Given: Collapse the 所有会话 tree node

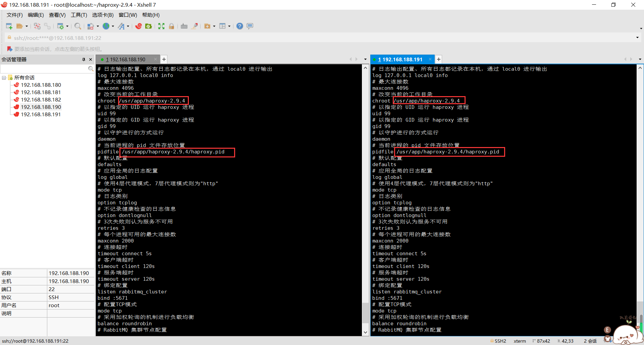Looking at the screenshot, I should click(x=4, y=78).
